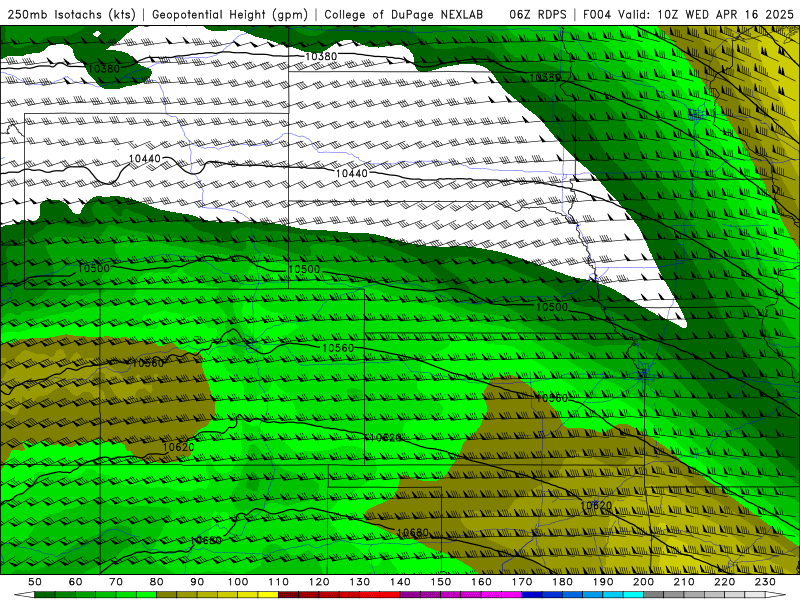
Task: Click the 10560 contour label on bright green shading
Action: click(x=338, y=348)
